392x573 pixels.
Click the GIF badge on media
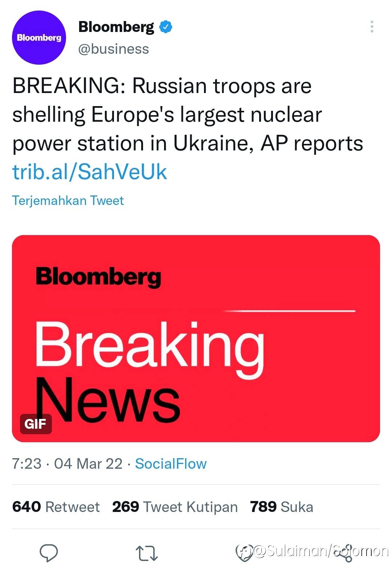click(35, 424)
